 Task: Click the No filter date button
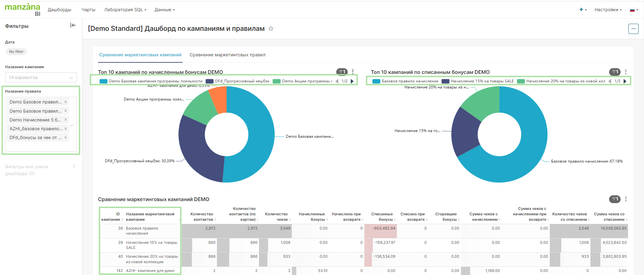pyautogui.click(x=16, y=52)
